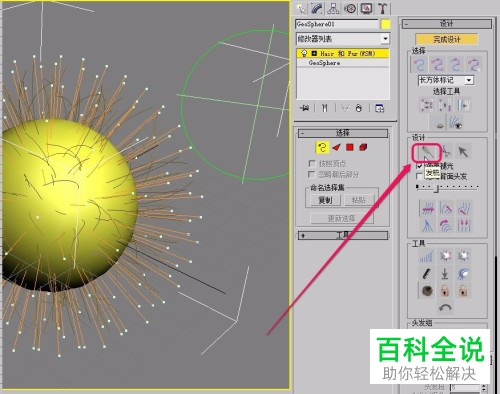Expand the Hair 和 Fur plus sign

pyautogui.click(x=314, y=53)
